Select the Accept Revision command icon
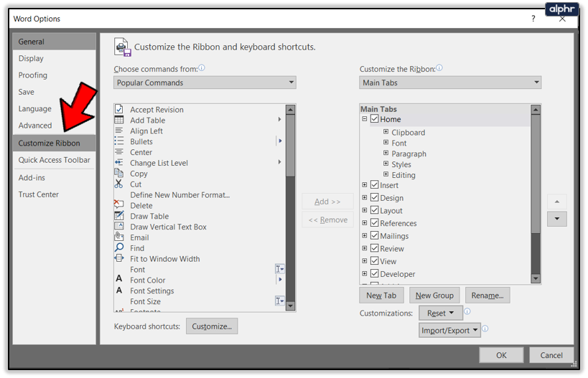 coord(119,109)
